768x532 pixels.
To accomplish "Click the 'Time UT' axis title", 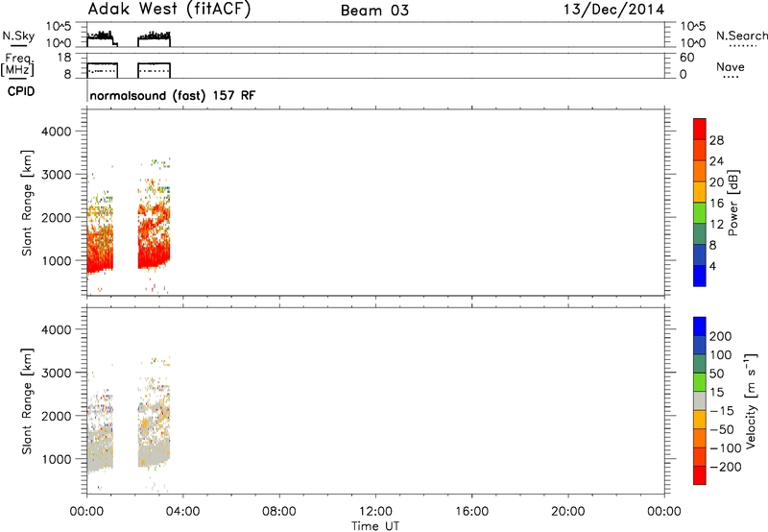I will (375, 526).
